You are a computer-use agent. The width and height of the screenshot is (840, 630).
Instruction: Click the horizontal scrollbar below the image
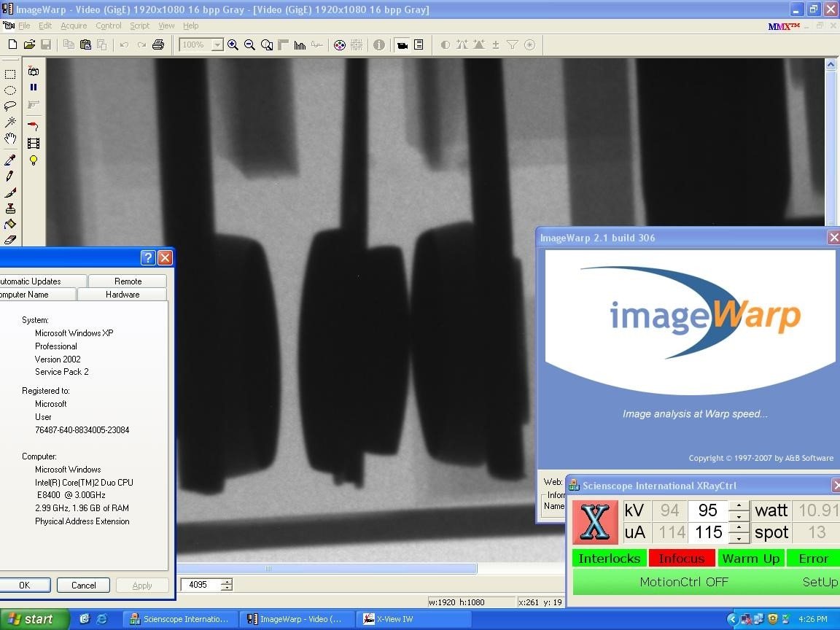point(326,569)
